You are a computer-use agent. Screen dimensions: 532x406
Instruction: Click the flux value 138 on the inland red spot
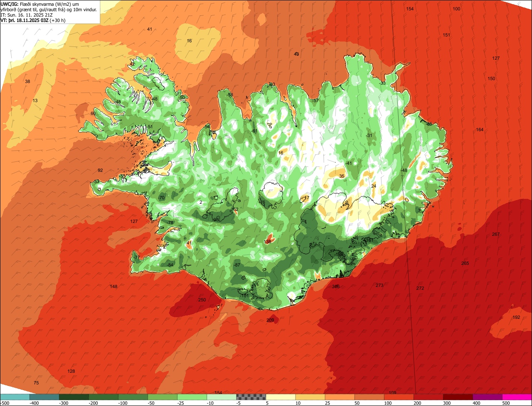pyautogui.click(x=268, y=242)
